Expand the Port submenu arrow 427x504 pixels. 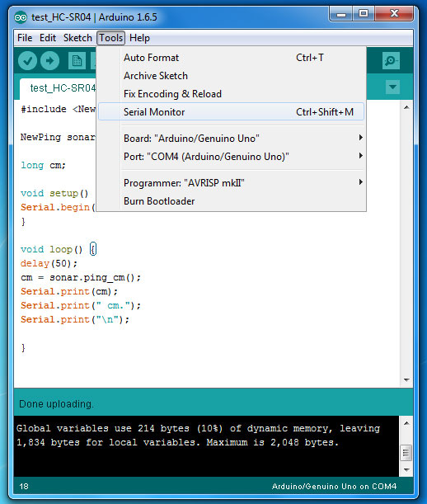pyautogui.click(x=360, y=156)
